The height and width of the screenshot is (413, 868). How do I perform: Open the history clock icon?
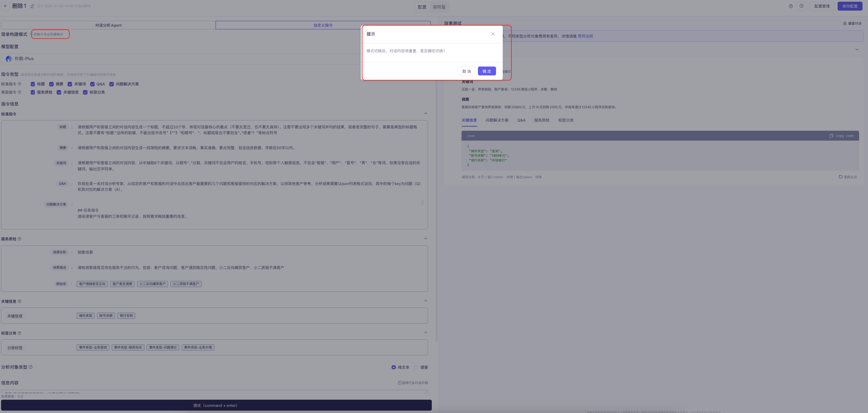coord(801,6)
